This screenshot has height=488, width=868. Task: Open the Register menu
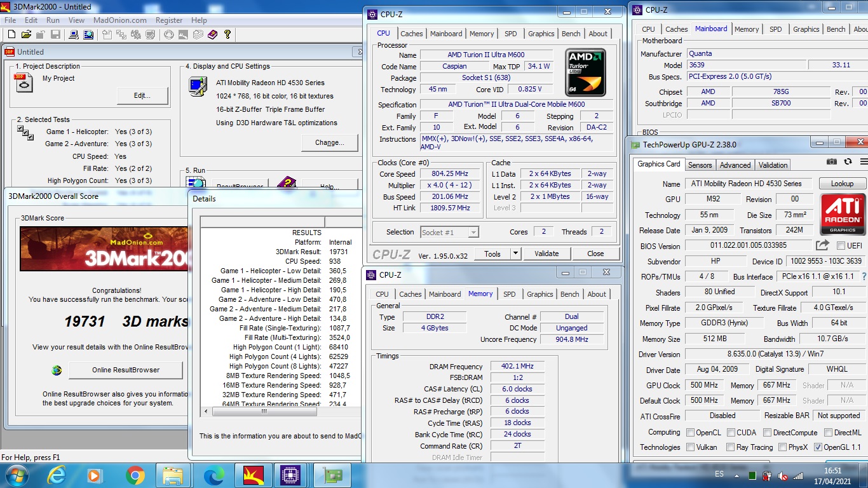169,20
